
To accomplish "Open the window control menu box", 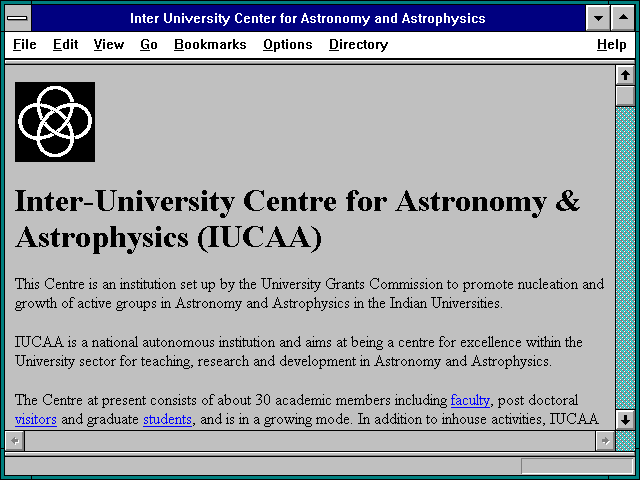I will click(x=18, y=18).
